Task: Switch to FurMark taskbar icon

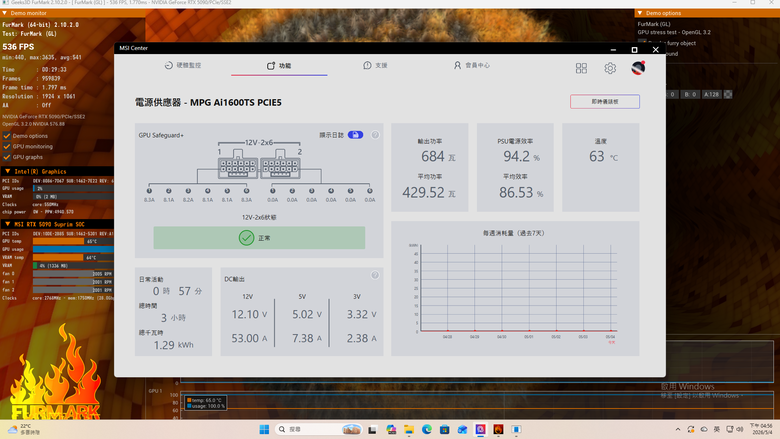Action: pos(498,430)
